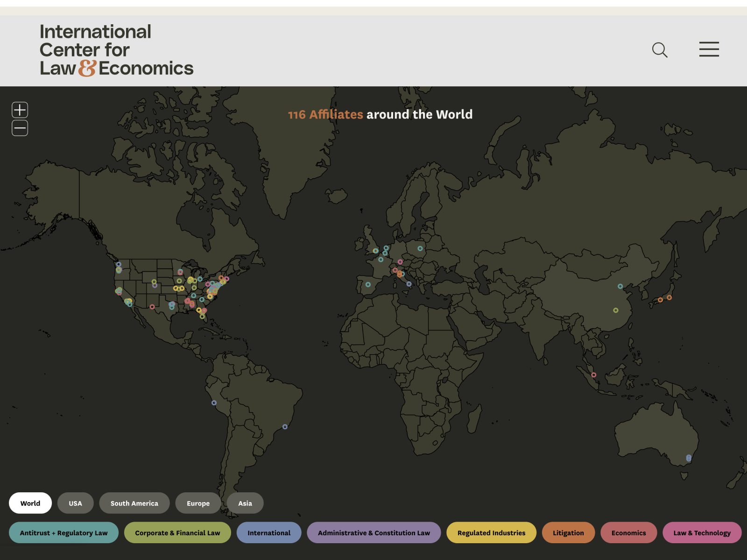The image size is (747, 560).
Task: Select the affiliate marker in Peru
Action: click(214, 403)
